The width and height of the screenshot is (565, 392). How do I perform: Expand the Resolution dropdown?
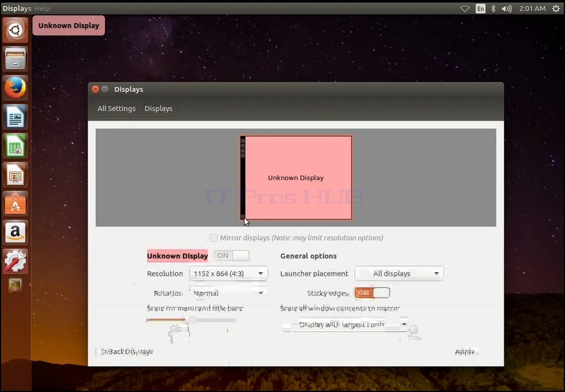229,274
